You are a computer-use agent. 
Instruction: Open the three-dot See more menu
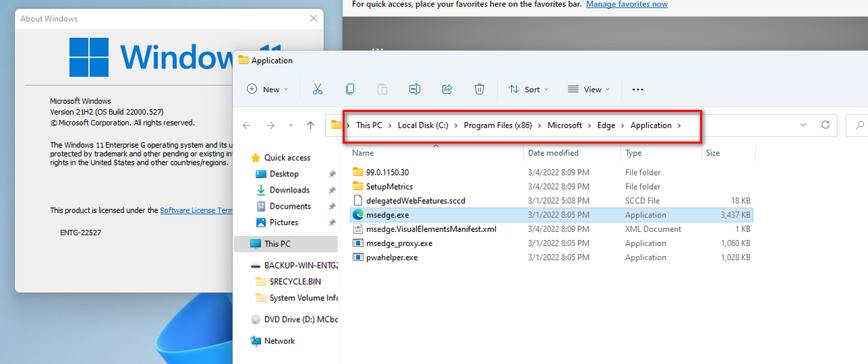click(637, 89)
